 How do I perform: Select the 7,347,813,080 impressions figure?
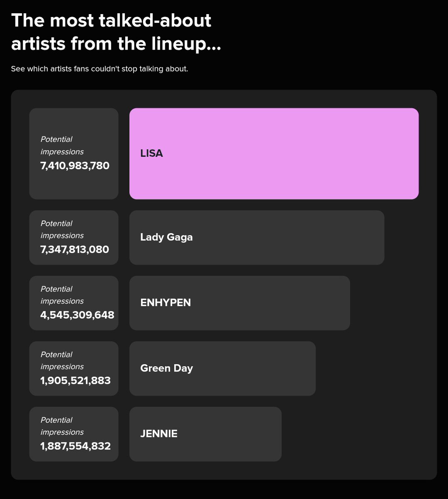[x=75, y=249]
